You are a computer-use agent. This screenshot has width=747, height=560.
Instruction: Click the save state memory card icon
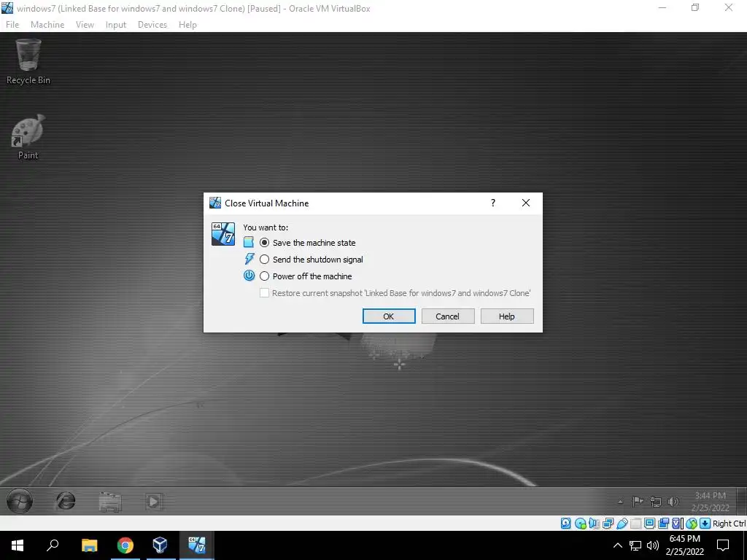tap(248, 242)
